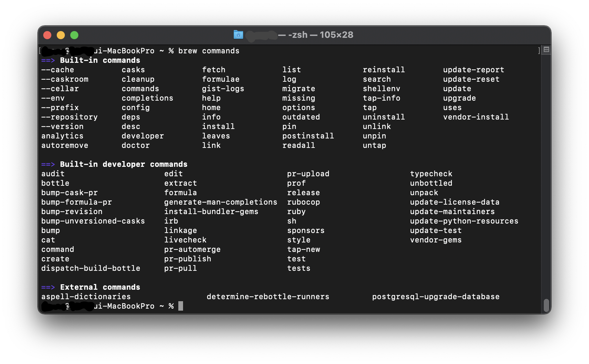Click the split pane icon at top right
This screenshot has height=364, width=589.
coord(546,50)
